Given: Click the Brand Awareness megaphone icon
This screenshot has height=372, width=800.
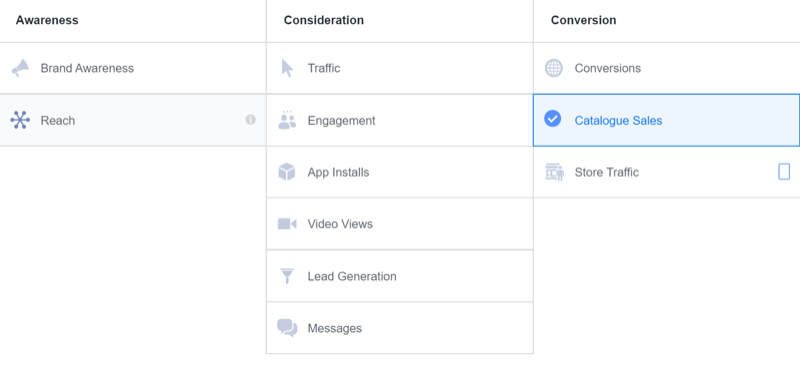Looking at the screenshot, I should pyautogui.click(x=20, y=68).
